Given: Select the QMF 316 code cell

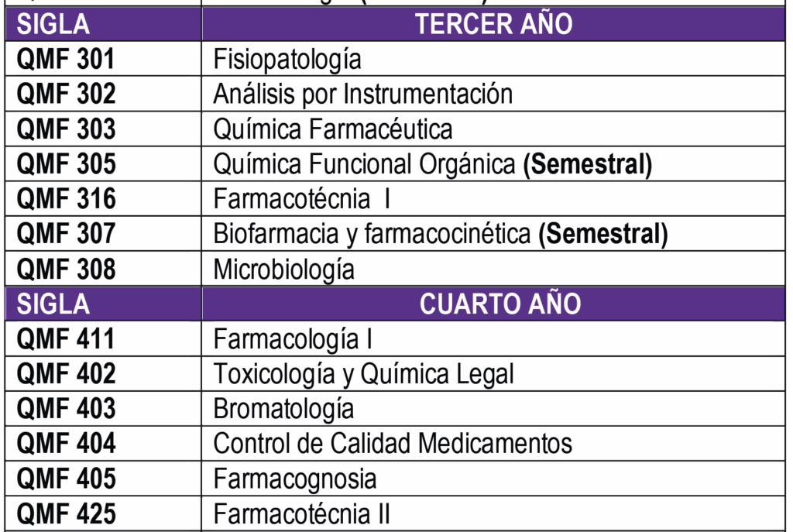Looking at the screenshot, I should [66, 199].
